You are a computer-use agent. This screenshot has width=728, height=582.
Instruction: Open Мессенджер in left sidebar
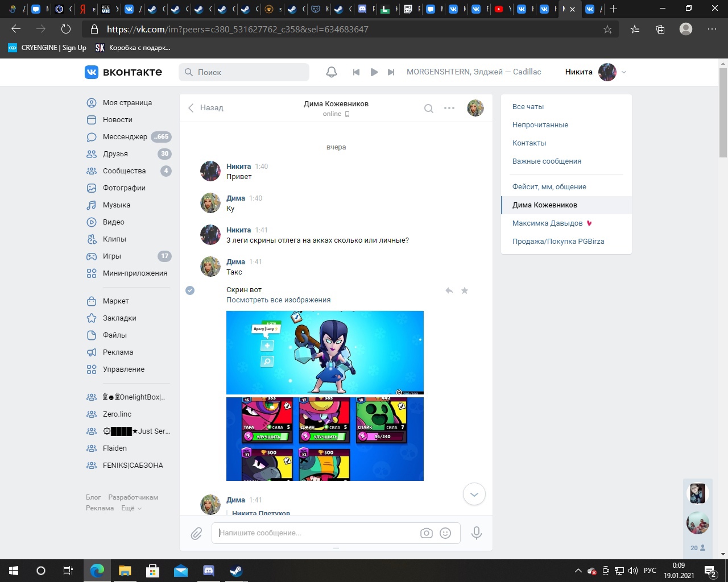pyautogui.click(x=125, y=137)
